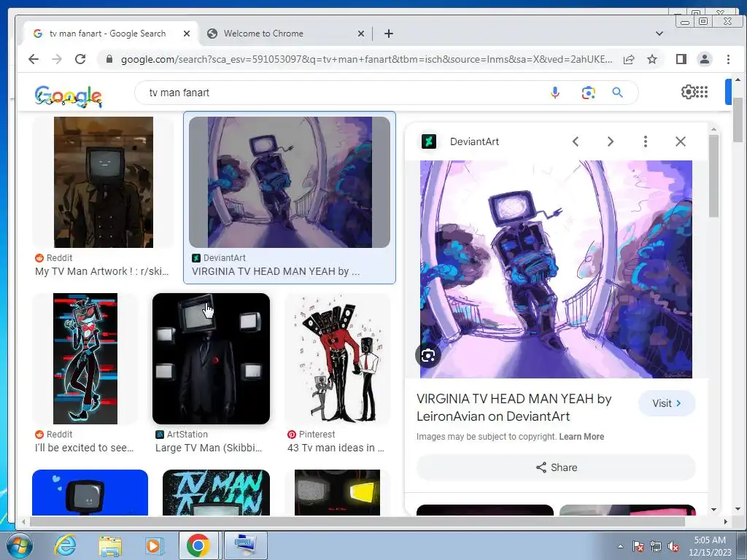Click the browser forward arrow
Image resolution: width=747 pixels, height=560 pixels.
57,59
